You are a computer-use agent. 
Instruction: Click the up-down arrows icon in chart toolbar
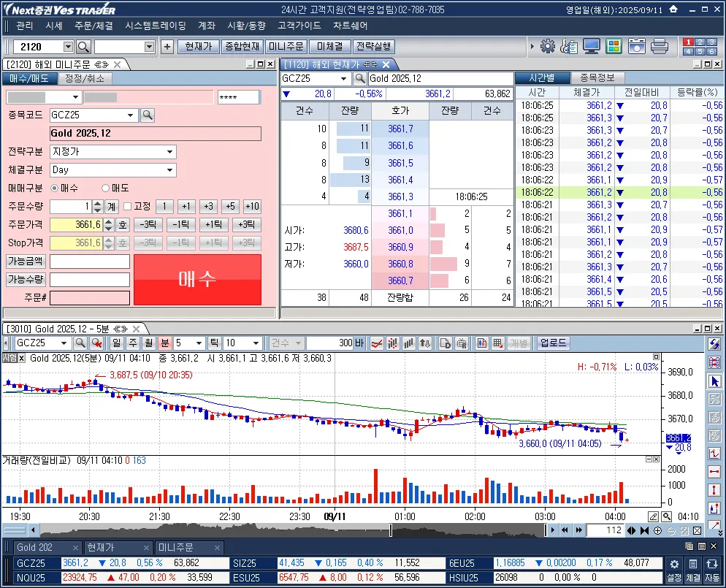(424, 343)
